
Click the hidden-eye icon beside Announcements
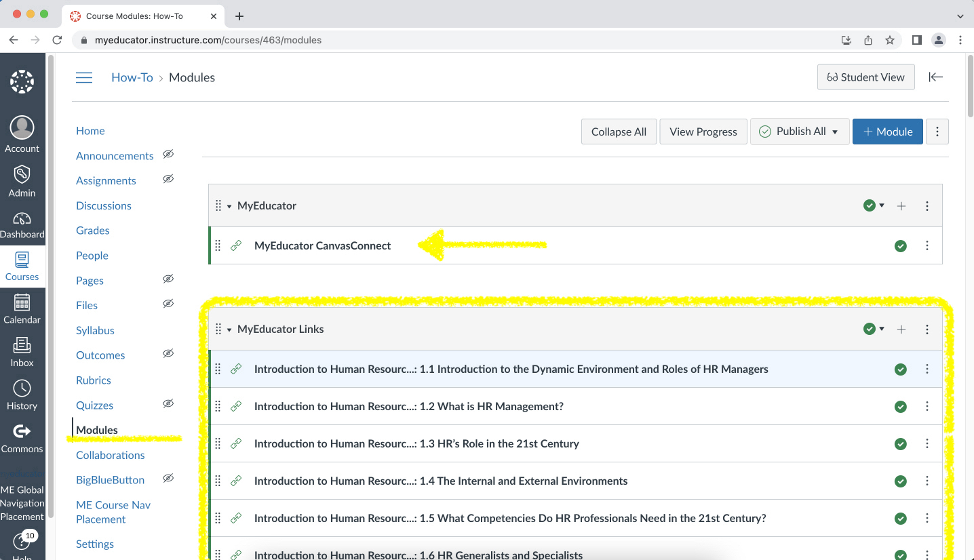(x=168, y=154)
